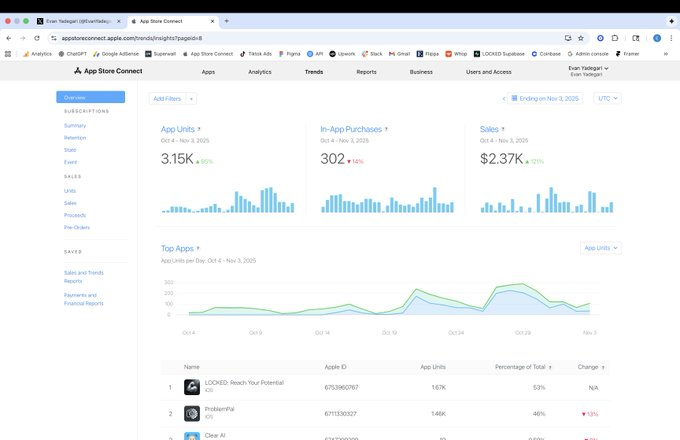Open the Flippa bookmark
Screen dimensions: 680x440
point(428,54)
